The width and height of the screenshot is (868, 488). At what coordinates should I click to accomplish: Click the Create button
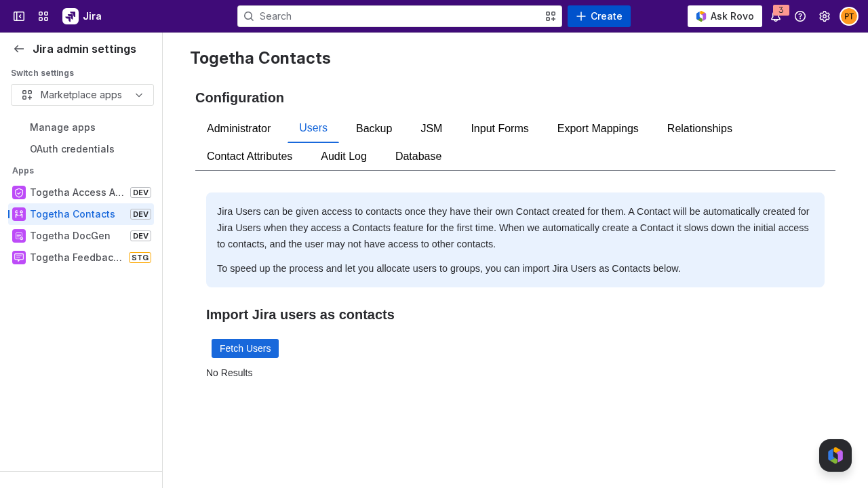pos(599,16)
